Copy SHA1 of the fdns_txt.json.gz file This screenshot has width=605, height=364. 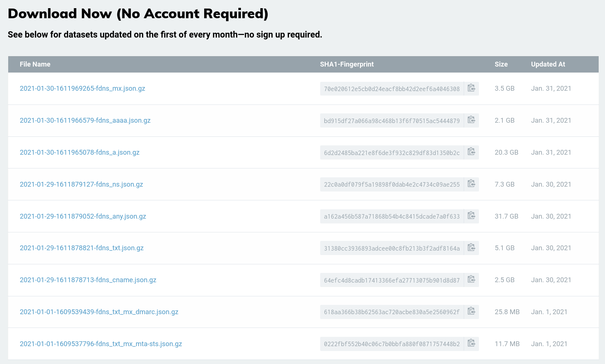[471, 248]
